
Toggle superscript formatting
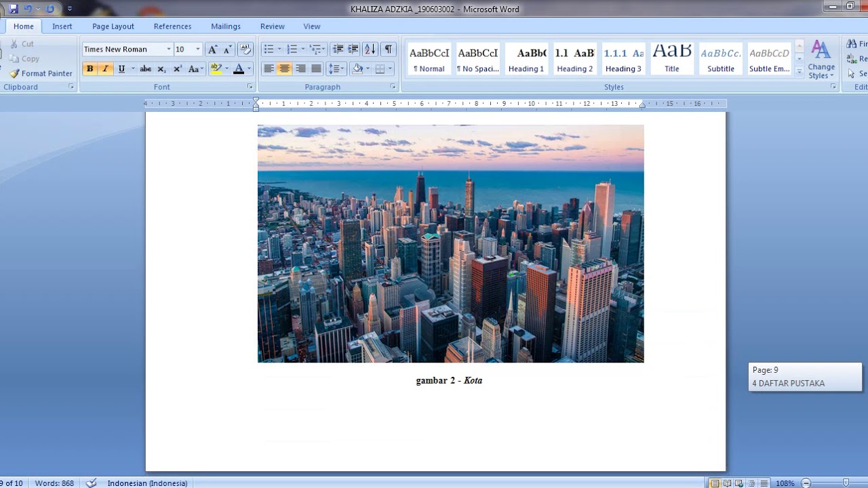tap(178, 69)
